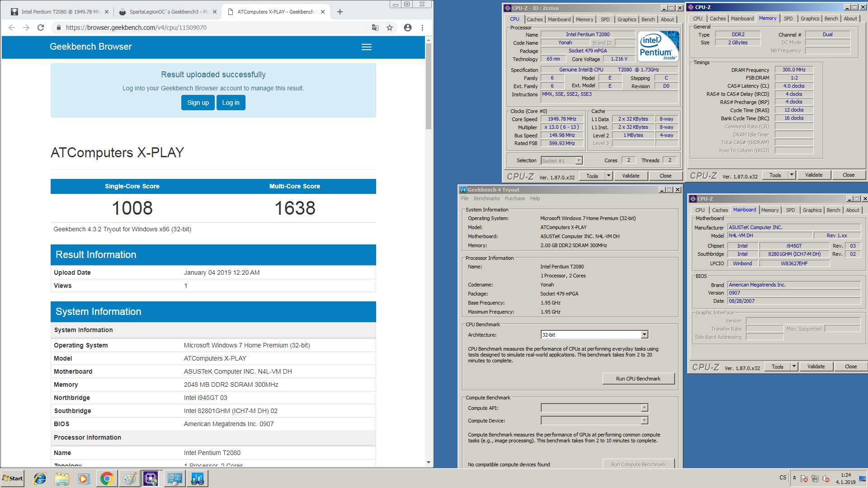The image size is (868, 488).
Task: Translate this page icon in address bar
Action: [375, 28]
